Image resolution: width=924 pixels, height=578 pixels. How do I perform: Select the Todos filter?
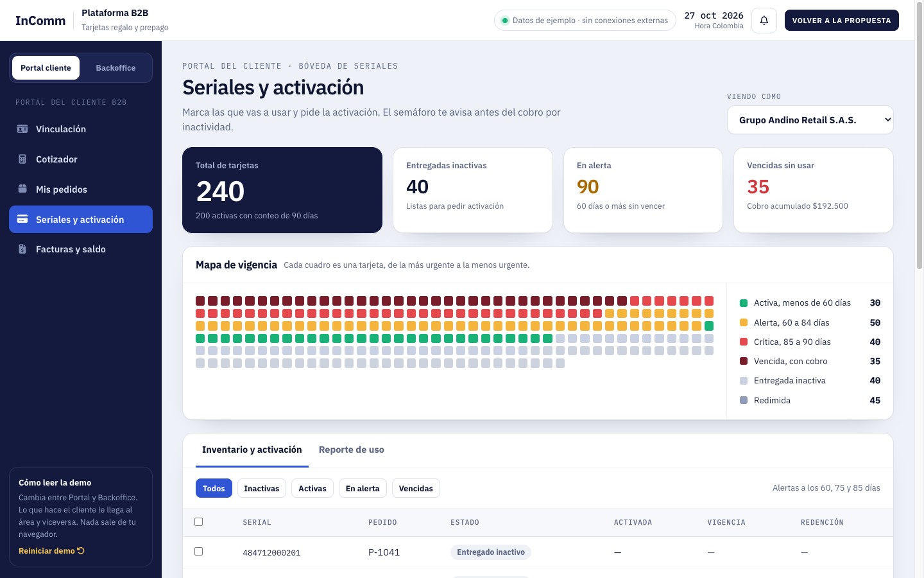click(x=214, y=488)
